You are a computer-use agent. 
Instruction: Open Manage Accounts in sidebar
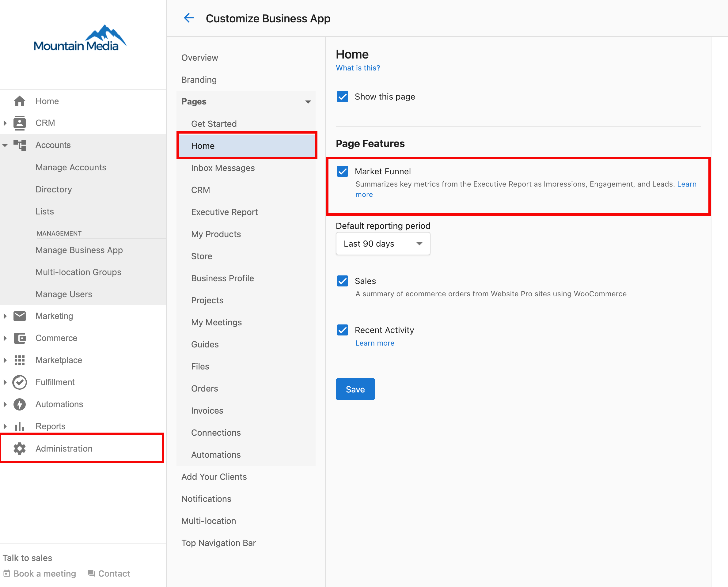(x=71, y=167)
